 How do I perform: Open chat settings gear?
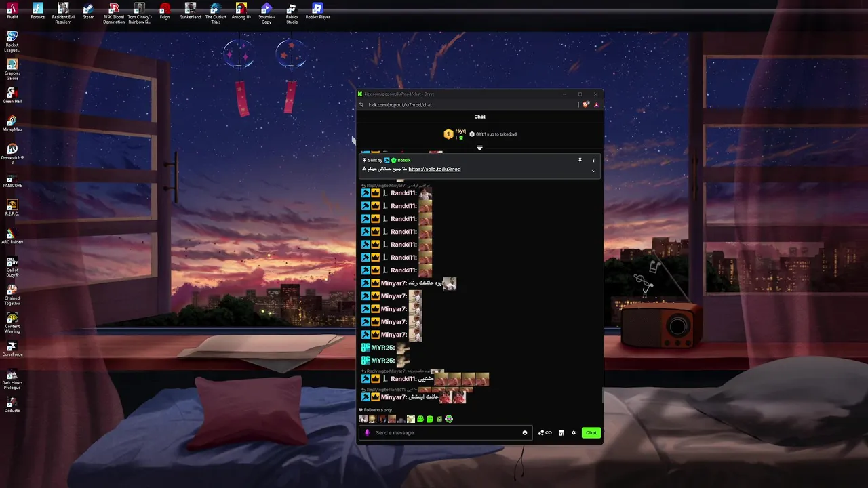(x=574, y=432)
